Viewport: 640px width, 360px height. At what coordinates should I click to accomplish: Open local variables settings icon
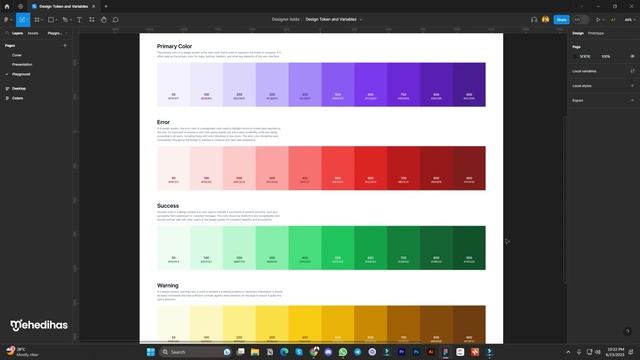click(632, 71)
